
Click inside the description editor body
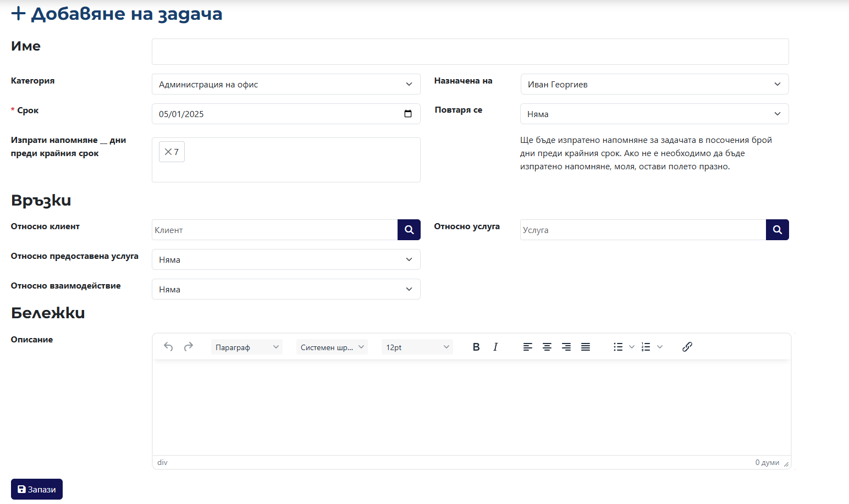(472, 407)
